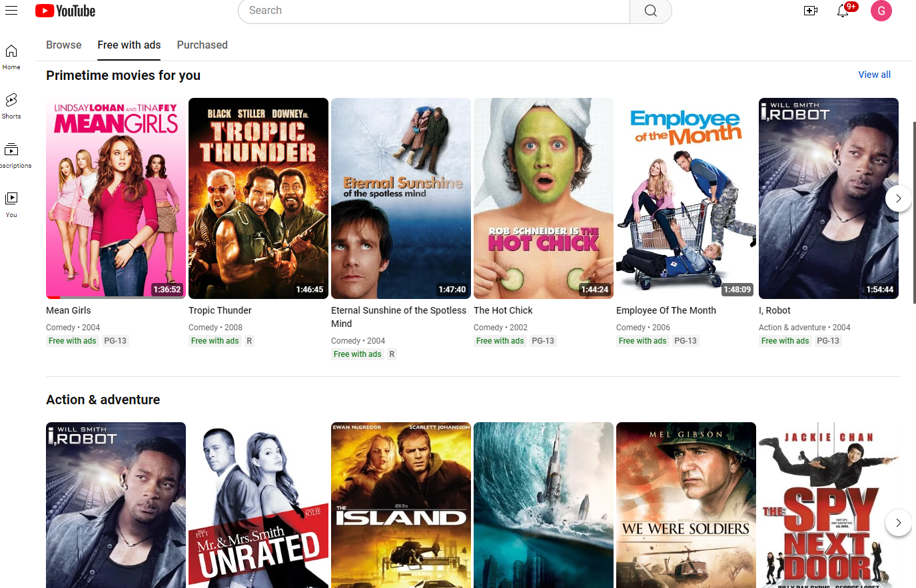The image size is (916, 588).
Task: Show next Action & adventure movies arrow
Action: tap(898, 523)
